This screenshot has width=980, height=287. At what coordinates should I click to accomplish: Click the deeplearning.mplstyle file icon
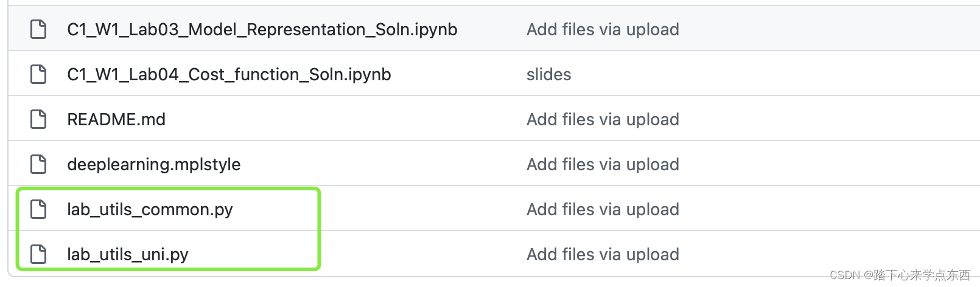(x=38, y=164)
